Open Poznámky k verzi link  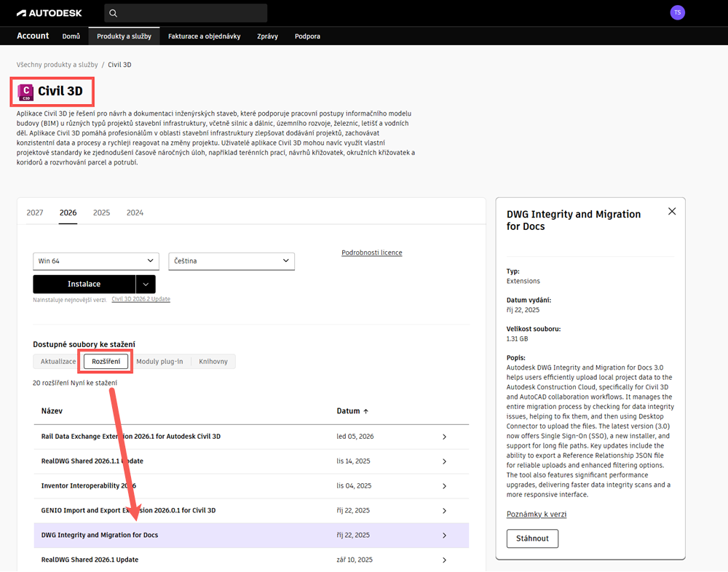tap(537, 514)
